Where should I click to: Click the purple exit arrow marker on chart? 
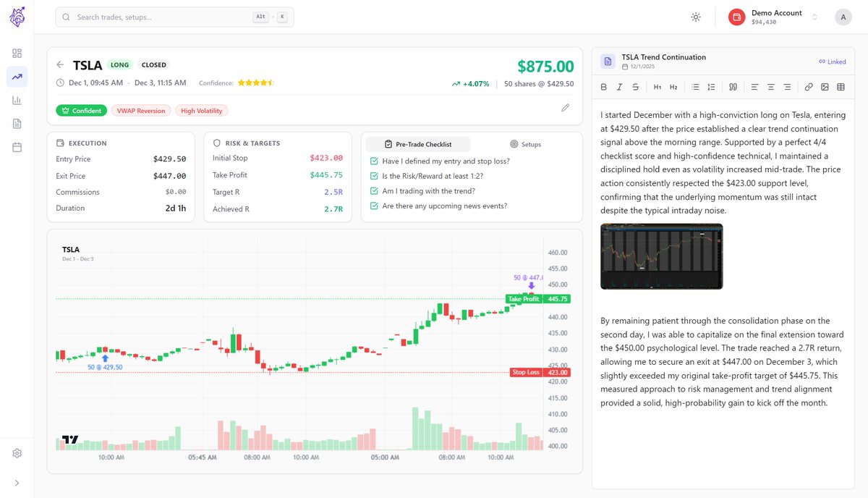pyautogui.click(x=532, y=286)
